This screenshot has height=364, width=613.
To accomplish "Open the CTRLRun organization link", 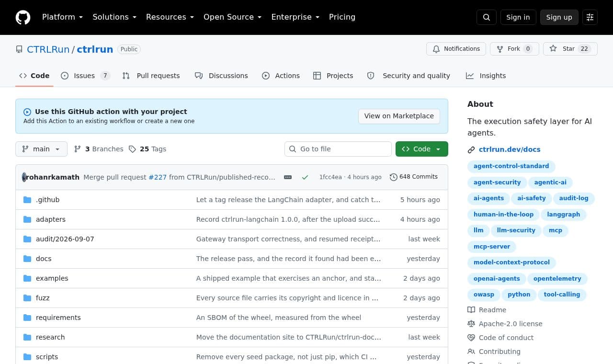I will pos(48,49).
